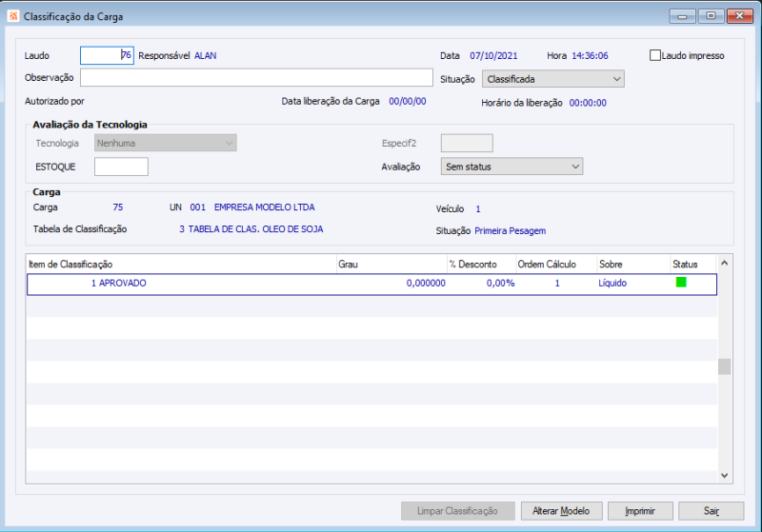Click the Imprimir button
The width and height of the screenshot is (762, 532).
click(x=640, y=511)
